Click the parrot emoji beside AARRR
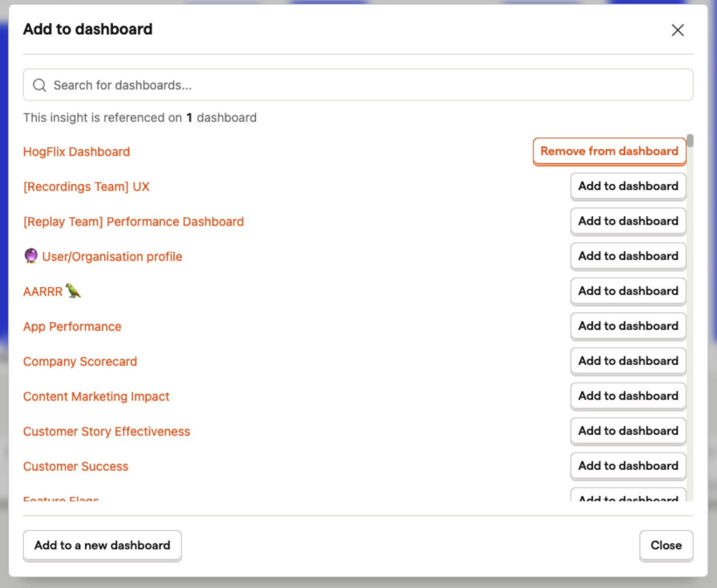The image size is (717, 588). [x=73, y=291]
